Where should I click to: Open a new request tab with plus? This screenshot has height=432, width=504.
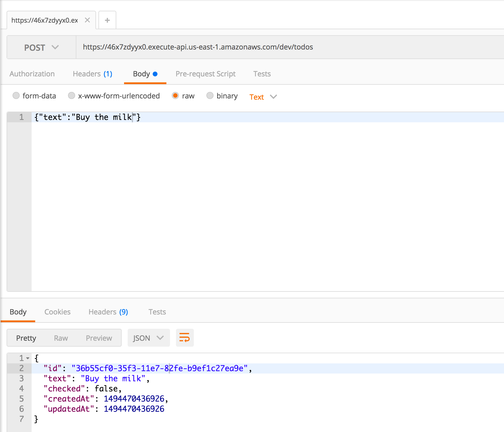(107, 20)
